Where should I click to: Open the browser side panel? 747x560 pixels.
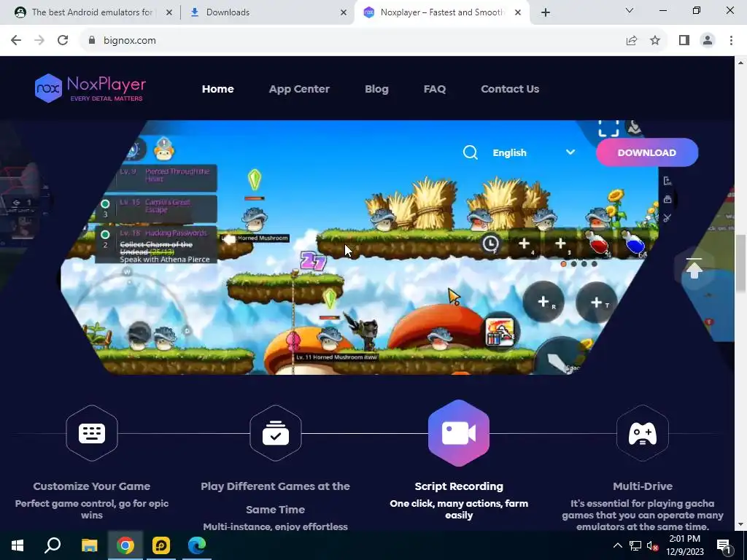coord(684,41)
